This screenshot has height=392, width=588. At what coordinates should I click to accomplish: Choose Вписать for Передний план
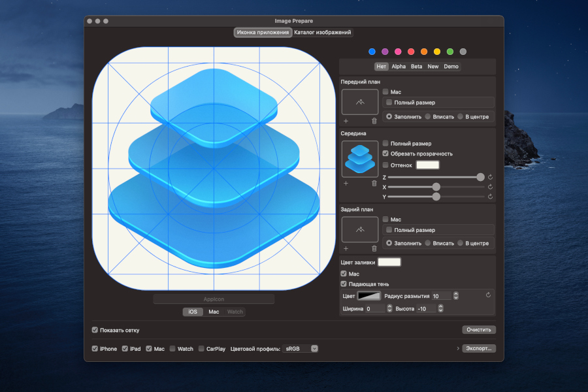pos(428,117)
